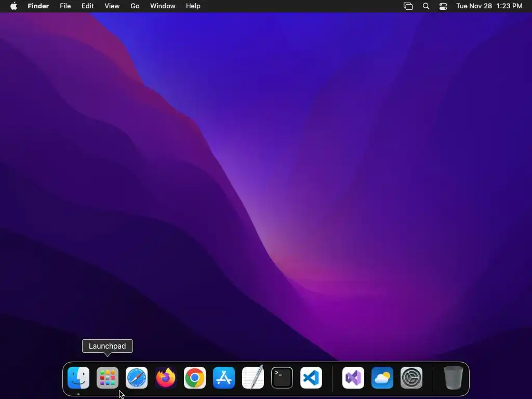Image resolution: width=532 pixels, height=399 pixels.
Task: Open the View menu
Action: pyautogui.click(x=112, y=6)
